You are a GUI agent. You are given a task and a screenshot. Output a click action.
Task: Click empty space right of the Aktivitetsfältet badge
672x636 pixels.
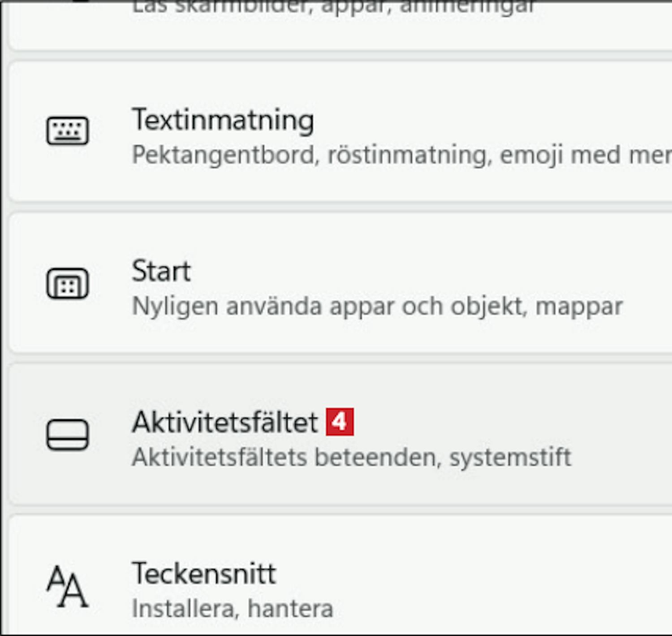(x=493, y=422)
